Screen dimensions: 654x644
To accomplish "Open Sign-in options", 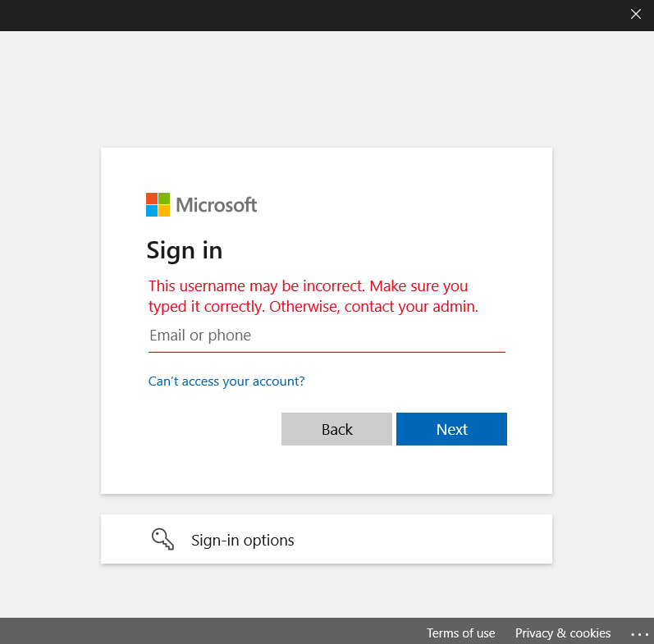I will [327, 539].
